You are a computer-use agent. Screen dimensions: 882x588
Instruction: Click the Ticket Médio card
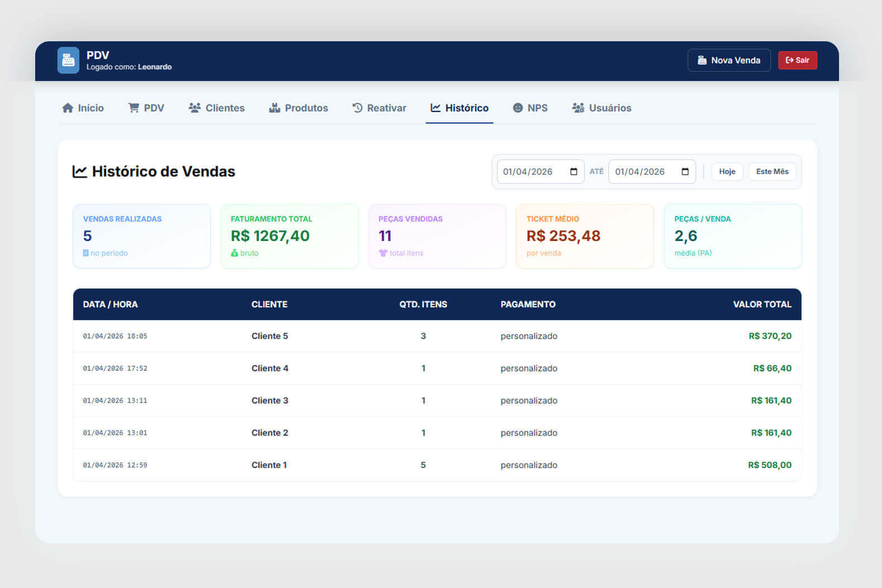pyautogui.click(x=585, y=236)
